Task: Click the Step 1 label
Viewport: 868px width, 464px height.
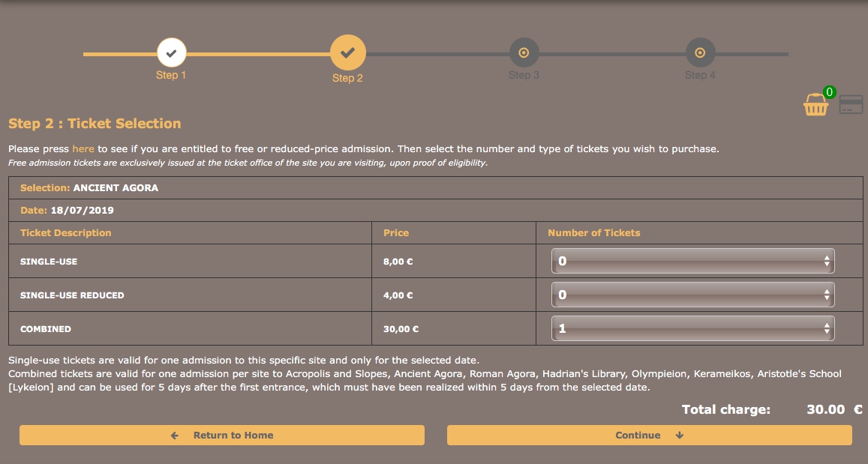Action: (x=171, y=76)
